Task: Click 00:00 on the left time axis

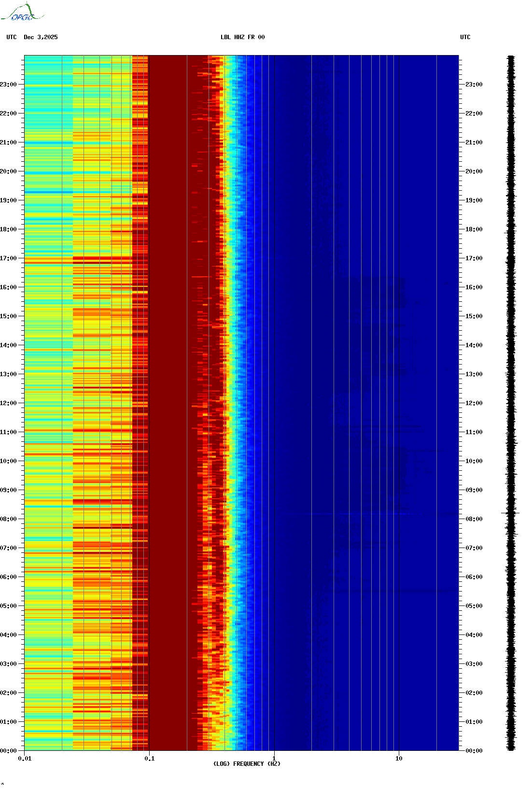Action: (8, 751)
